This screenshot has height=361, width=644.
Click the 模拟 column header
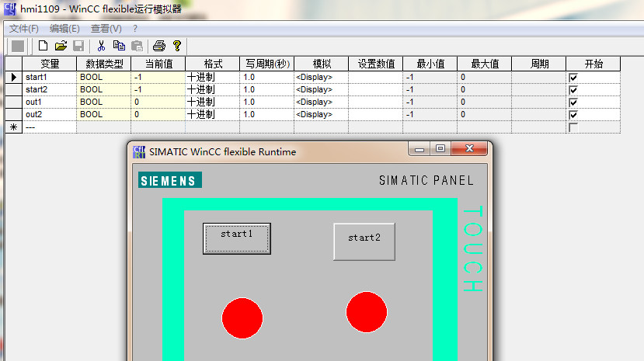(x=321, y=64)
